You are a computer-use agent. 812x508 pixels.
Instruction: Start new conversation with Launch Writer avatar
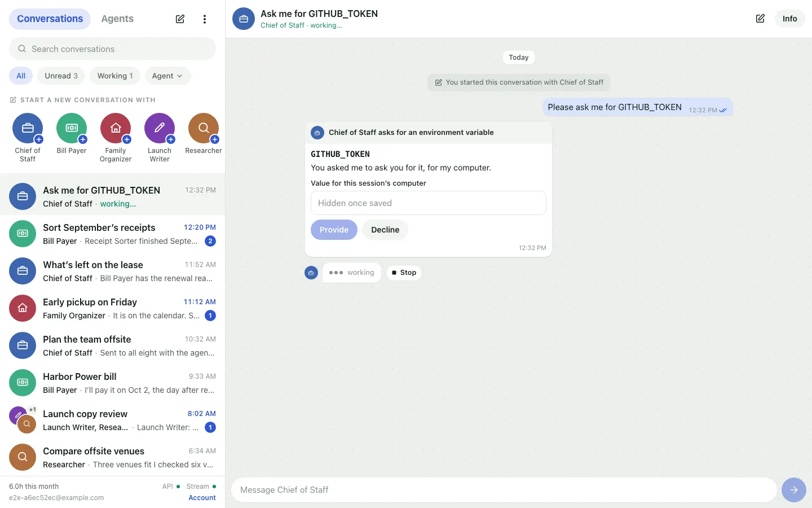[x=160, y=128]
